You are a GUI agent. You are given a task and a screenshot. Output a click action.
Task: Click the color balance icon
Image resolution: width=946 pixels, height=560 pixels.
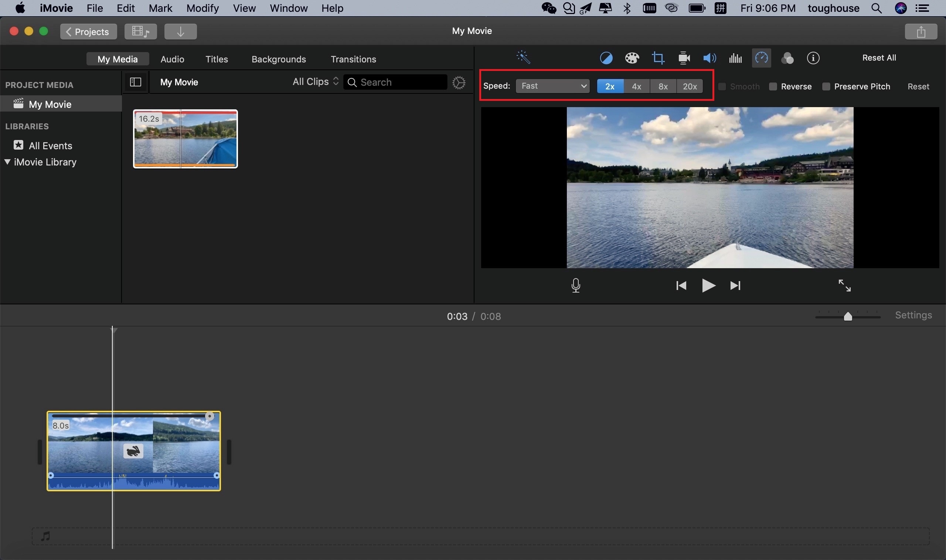pyautogui.click(x=606, y=58)
